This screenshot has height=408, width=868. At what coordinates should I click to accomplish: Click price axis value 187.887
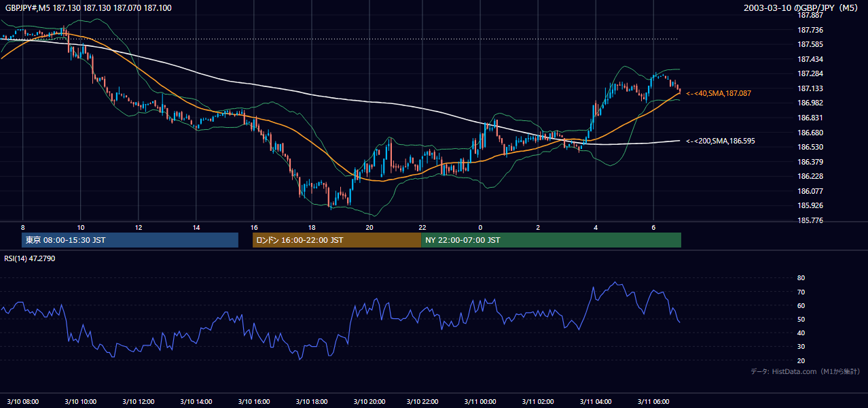[x=810, y=15]
